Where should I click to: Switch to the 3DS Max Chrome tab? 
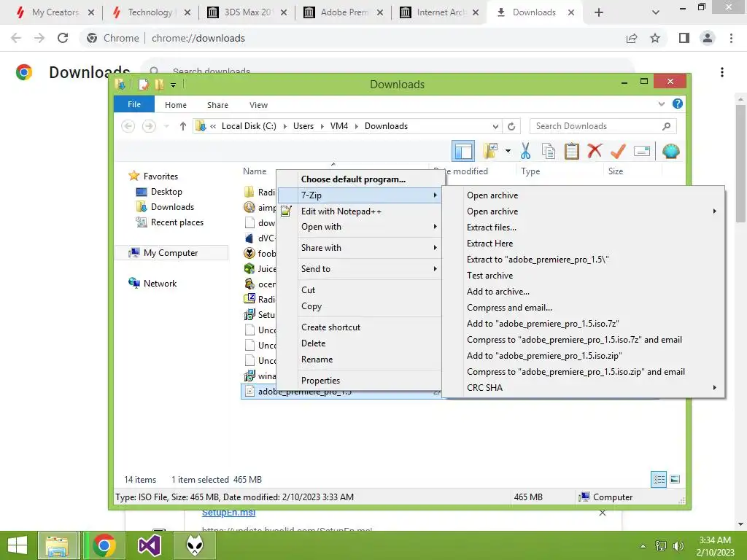click(x=247, y=12)
